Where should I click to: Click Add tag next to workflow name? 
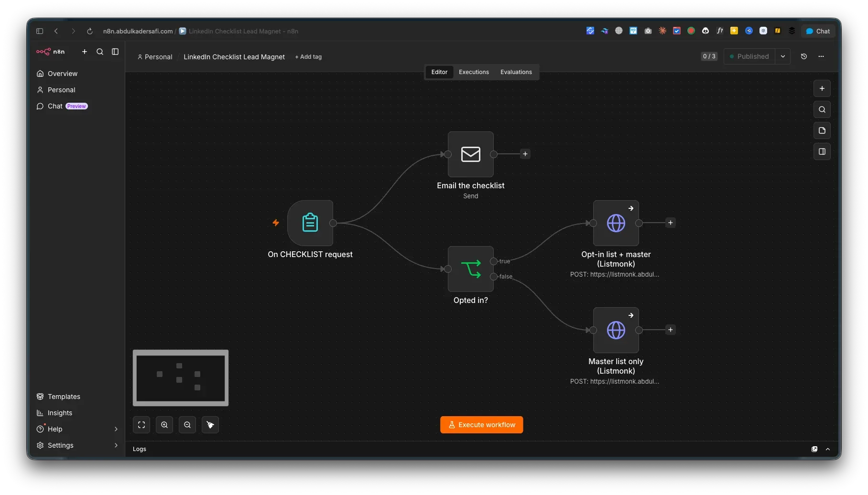tap(308, 57)
